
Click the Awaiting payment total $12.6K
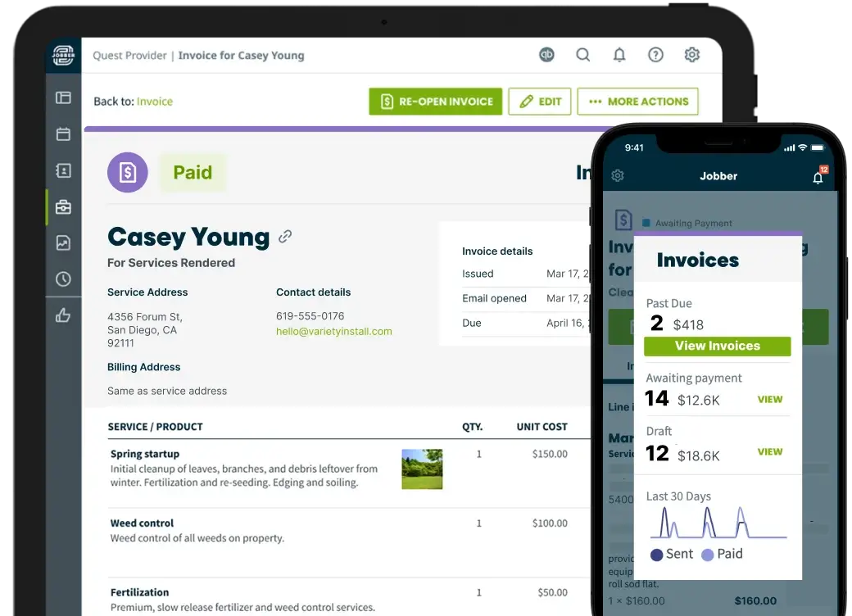point(699,401)
